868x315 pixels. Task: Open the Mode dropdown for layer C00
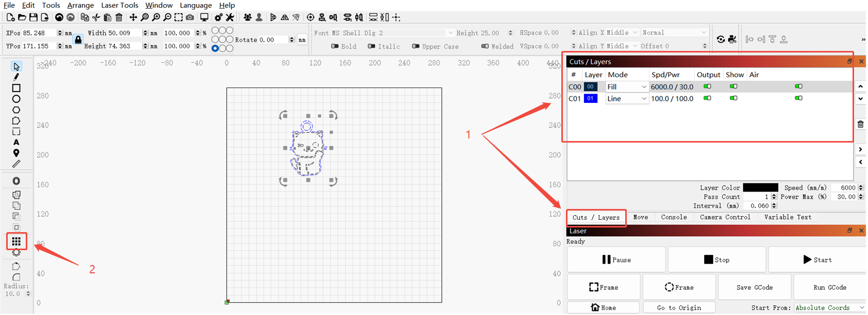tap(627, 87)
